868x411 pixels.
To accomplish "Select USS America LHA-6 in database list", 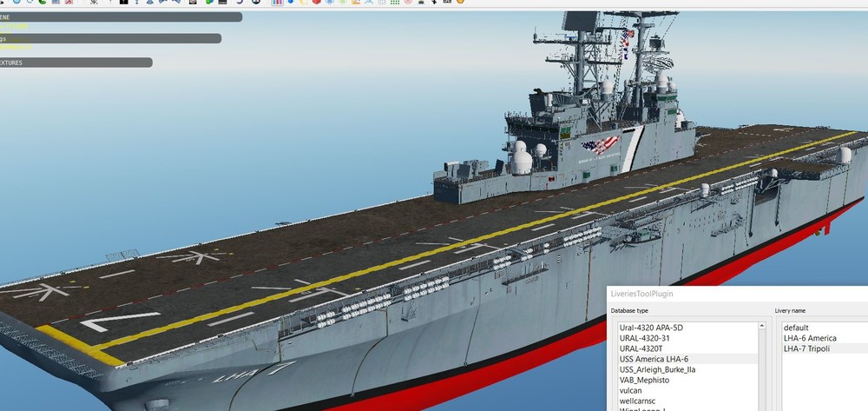I will coord(654,359).
